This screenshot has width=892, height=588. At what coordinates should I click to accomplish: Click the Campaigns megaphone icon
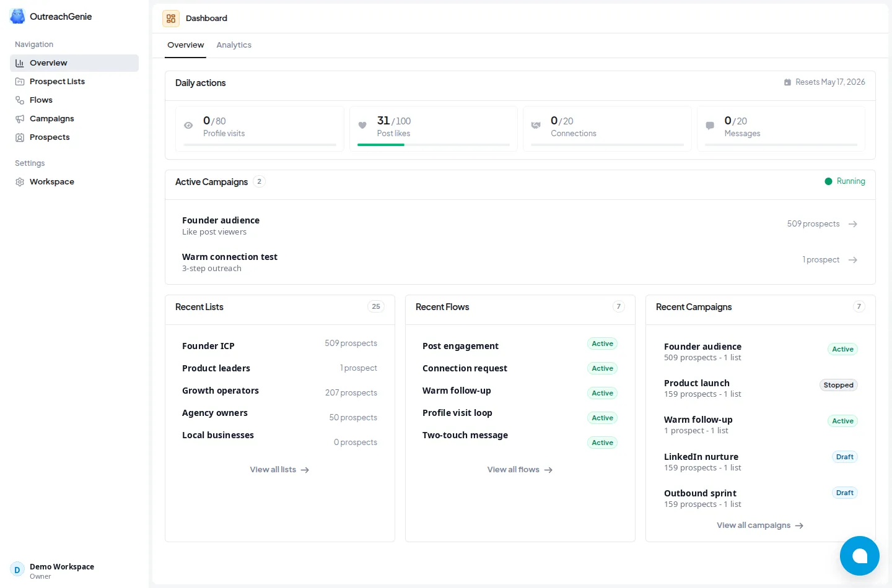tap(20, 119)
